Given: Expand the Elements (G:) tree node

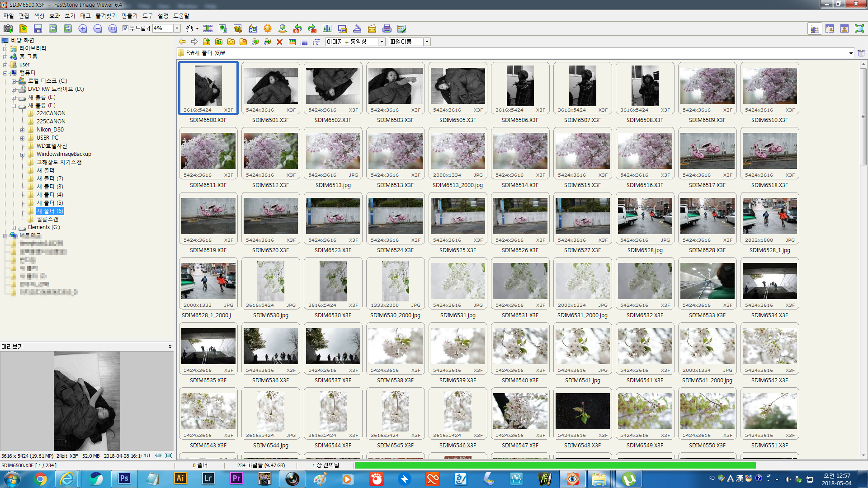Looking at the screenshot, I should 14,228.
